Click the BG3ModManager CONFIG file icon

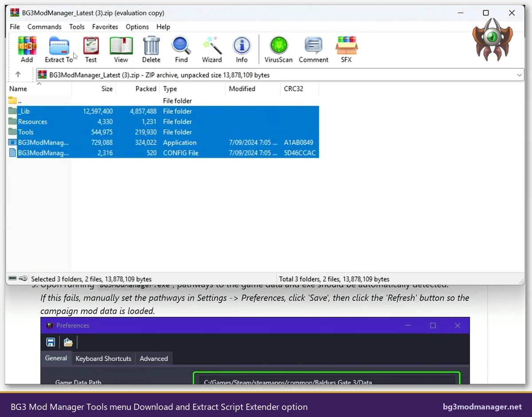(12, 153)
